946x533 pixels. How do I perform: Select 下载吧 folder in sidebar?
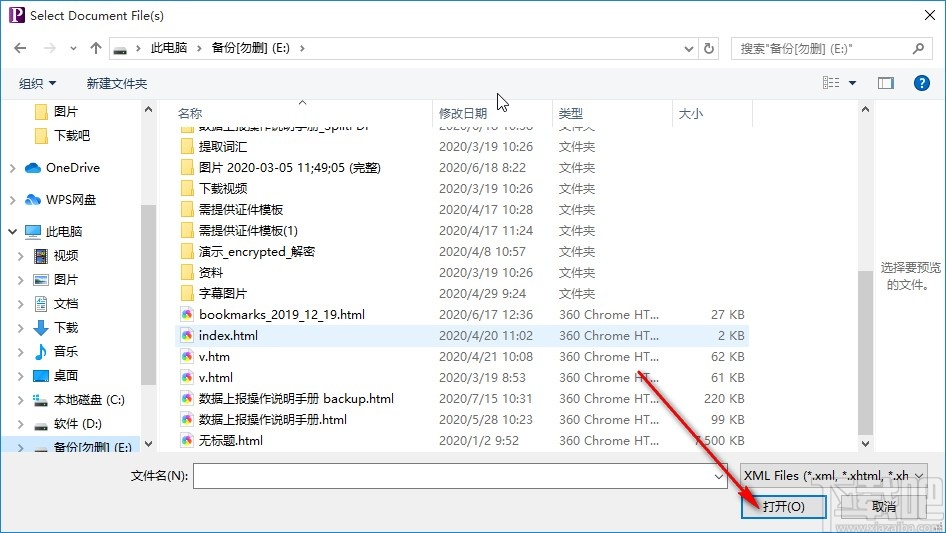coord(72,135)
